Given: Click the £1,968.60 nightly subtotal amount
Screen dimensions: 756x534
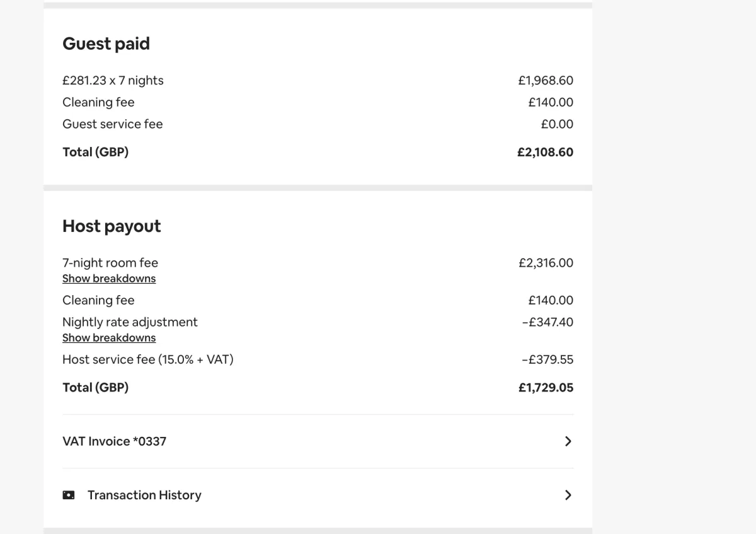Looking at the screenshot, I should (x=546, y=81).
